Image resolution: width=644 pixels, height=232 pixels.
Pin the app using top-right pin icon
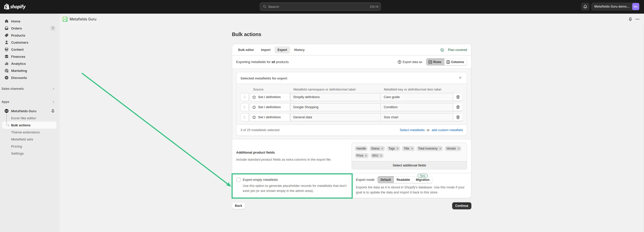(630, 19)
